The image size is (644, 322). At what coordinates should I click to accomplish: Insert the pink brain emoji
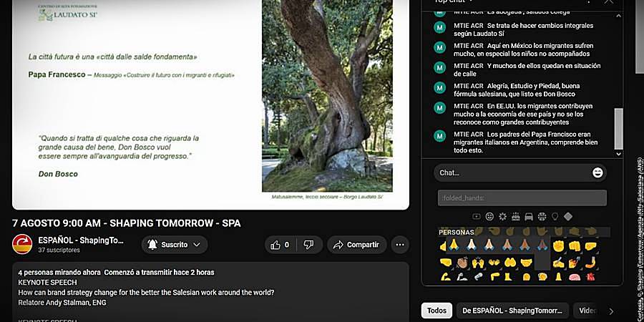[575, 277]
